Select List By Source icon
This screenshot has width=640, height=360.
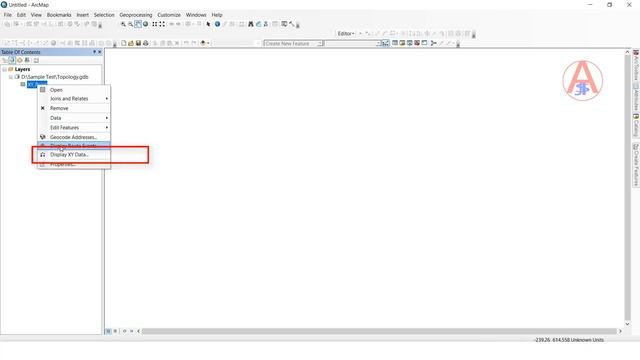click(x=12, y=60)
